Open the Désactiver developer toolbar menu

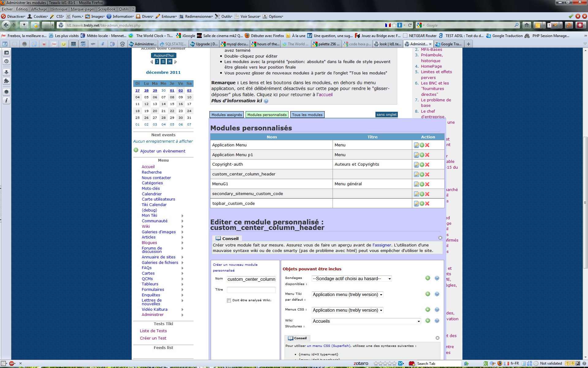click(x=13, y=17)
